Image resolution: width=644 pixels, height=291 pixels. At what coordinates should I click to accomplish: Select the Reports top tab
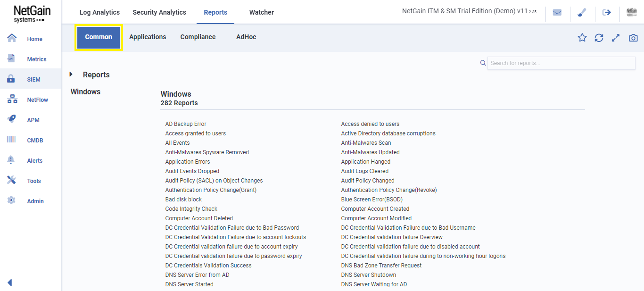215,12
